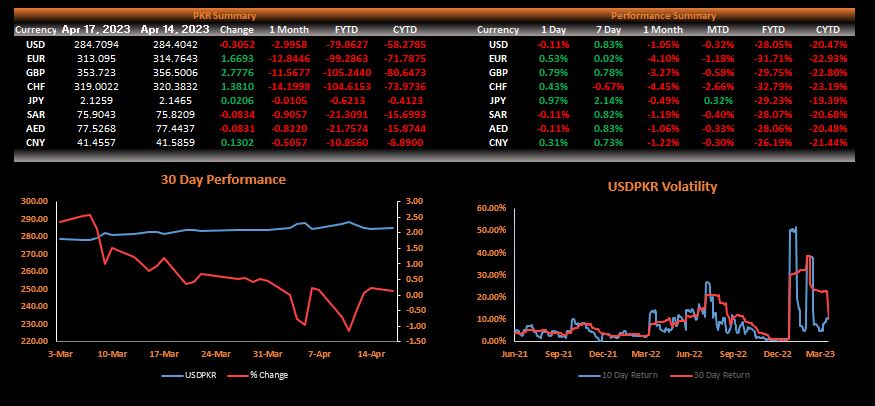875x406 pixels.
Task: Select the EUR change value 1.6693
Action: click(237, 59)
